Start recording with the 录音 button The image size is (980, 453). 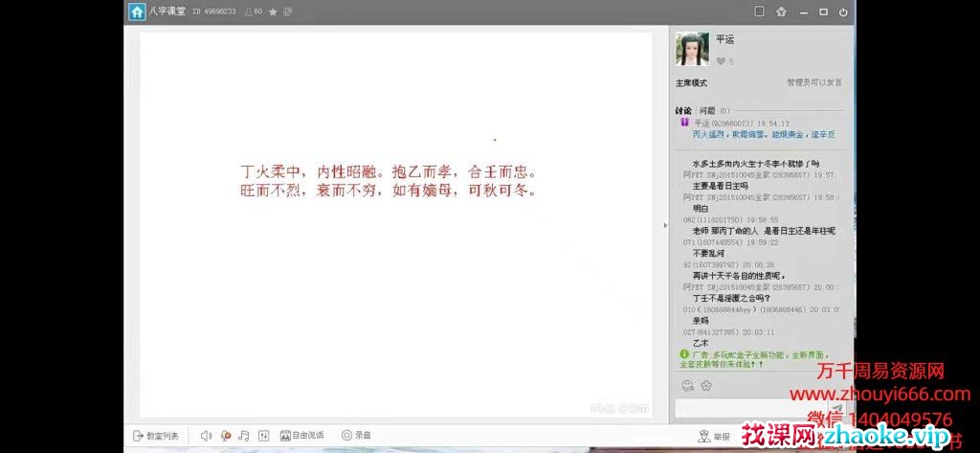pyautogui.click(x=356, y=436)
